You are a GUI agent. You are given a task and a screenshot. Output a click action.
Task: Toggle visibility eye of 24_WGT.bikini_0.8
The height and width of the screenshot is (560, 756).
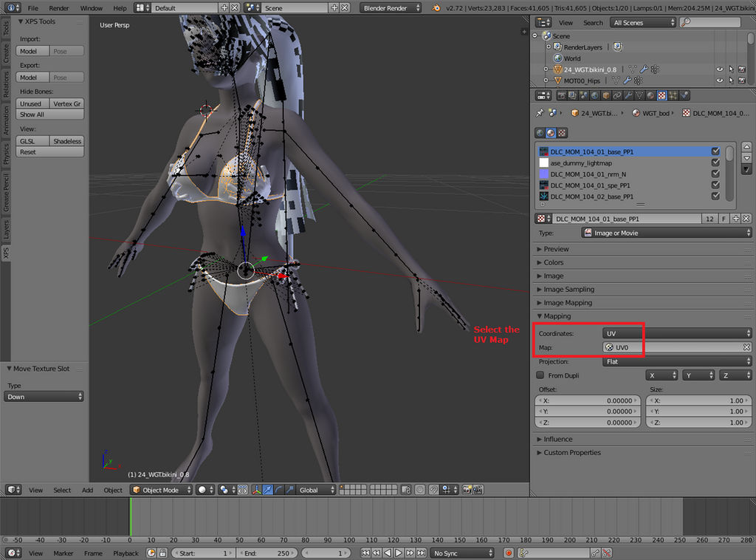(719, 69)
